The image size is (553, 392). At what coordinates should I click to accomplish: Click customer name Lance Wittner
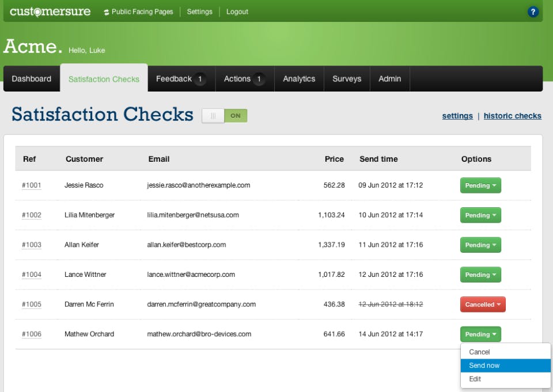click(85, 274)
